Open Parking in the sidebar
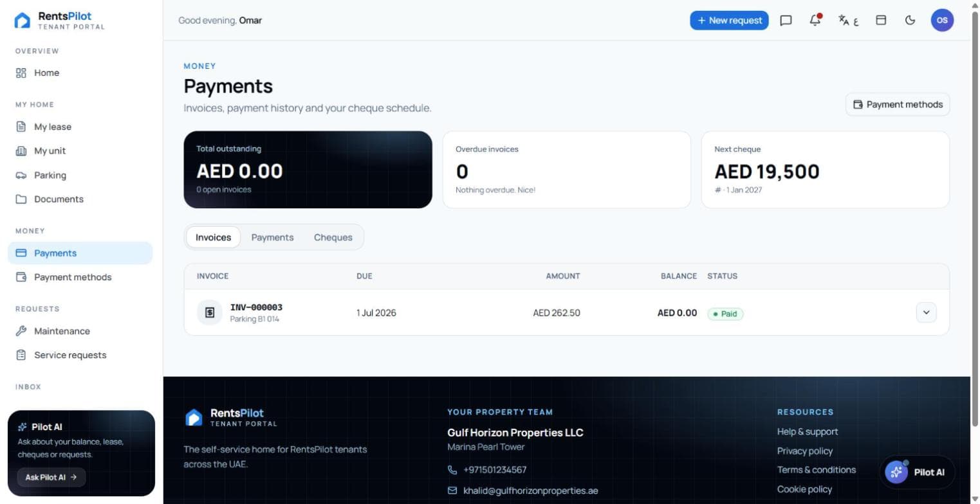Screen dimensions: 980x504 click(80, 175)
